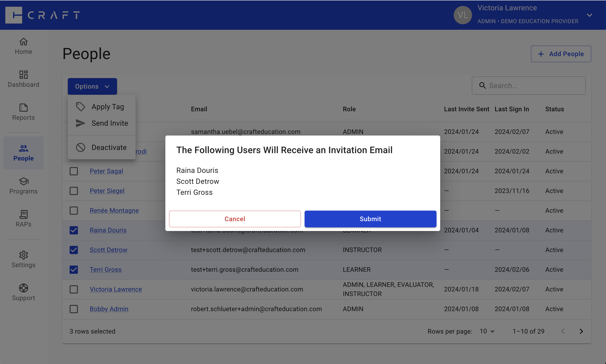Expand the Options dropdown
Viewport: 606px width, 364px height.
tap(92, 86)
